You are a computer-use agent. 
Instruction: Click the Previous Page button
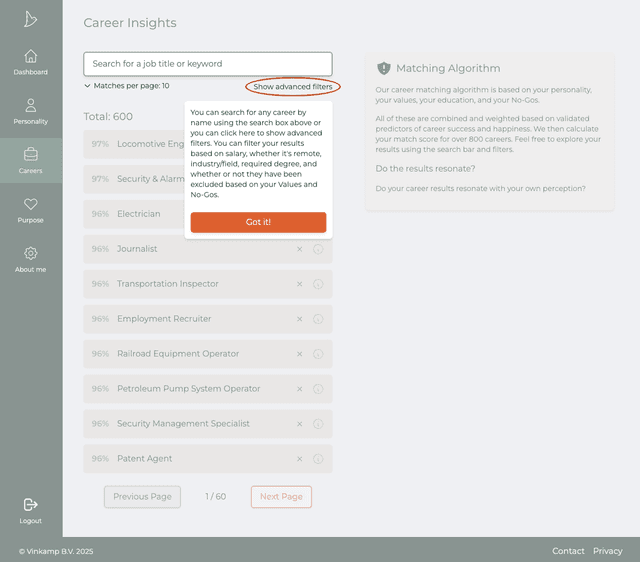click(x=142, y=497)
